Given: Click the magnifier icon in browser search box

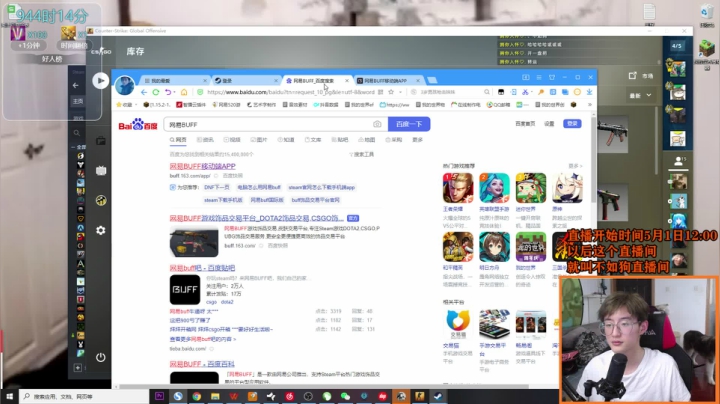Looking at the screenshot, I should tap(487, 92).
